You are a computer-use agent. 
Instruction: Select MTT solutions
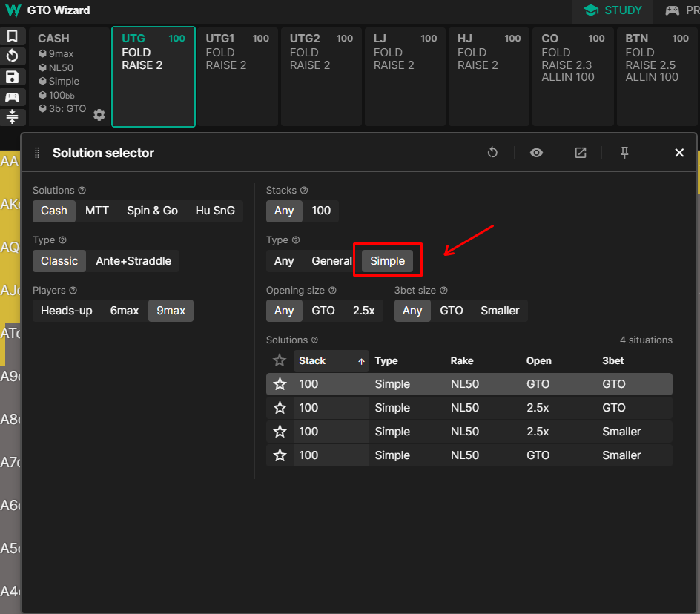coord(97,211)
